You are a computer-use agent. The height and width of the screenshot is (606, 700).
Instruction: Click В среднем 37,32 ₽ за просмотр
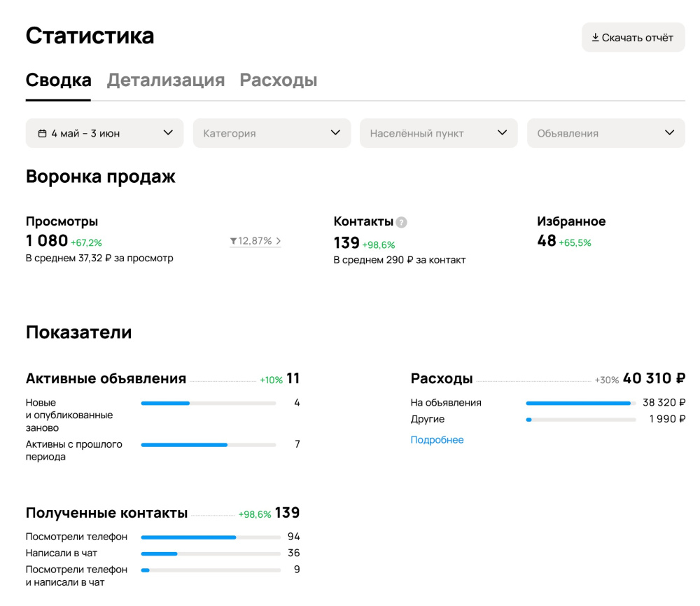(x=99, y=259)
